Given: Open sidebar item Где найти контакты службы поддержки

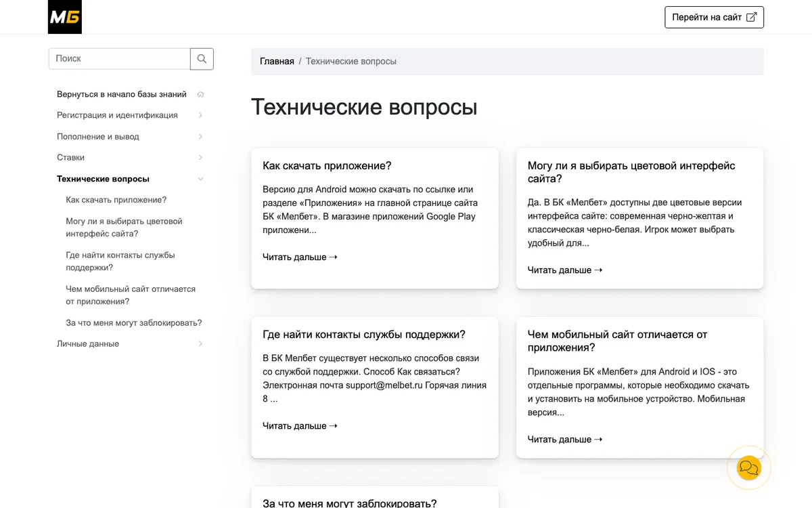Looking at the screenshot, I should [120, 261].
